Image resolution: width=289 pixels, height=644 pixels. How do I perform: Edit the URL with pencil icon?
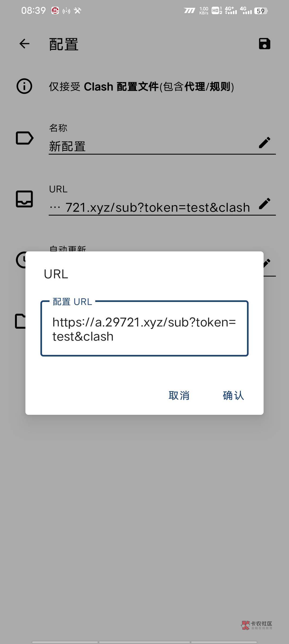coord(264,204)
